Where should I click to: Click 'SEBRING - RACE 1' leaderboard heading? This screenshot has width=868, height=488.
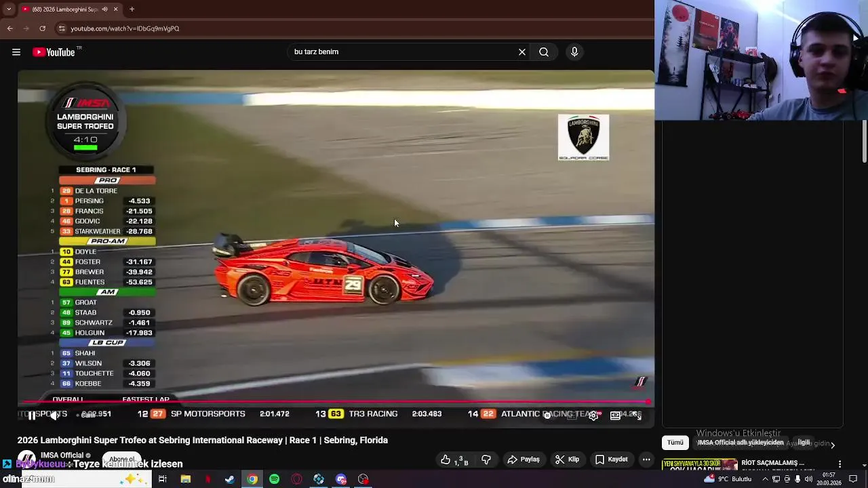pyautogui.click(x=106, y=169)
